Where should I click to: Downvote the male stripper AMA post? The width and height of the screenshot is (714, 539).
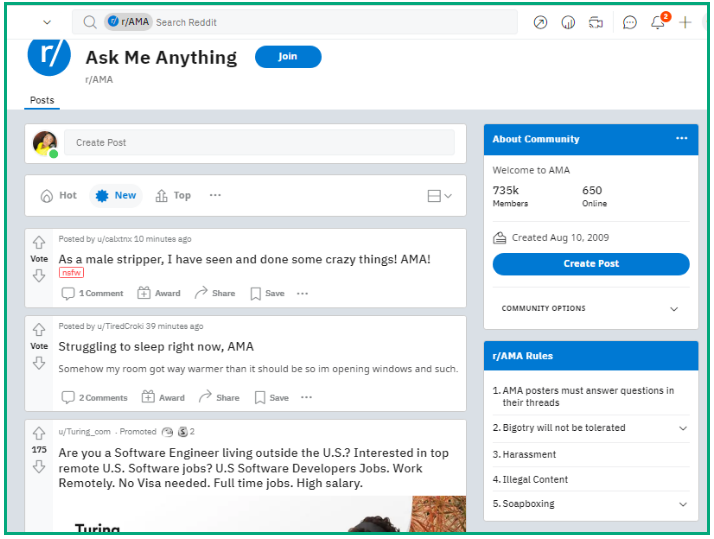(39, 275)
